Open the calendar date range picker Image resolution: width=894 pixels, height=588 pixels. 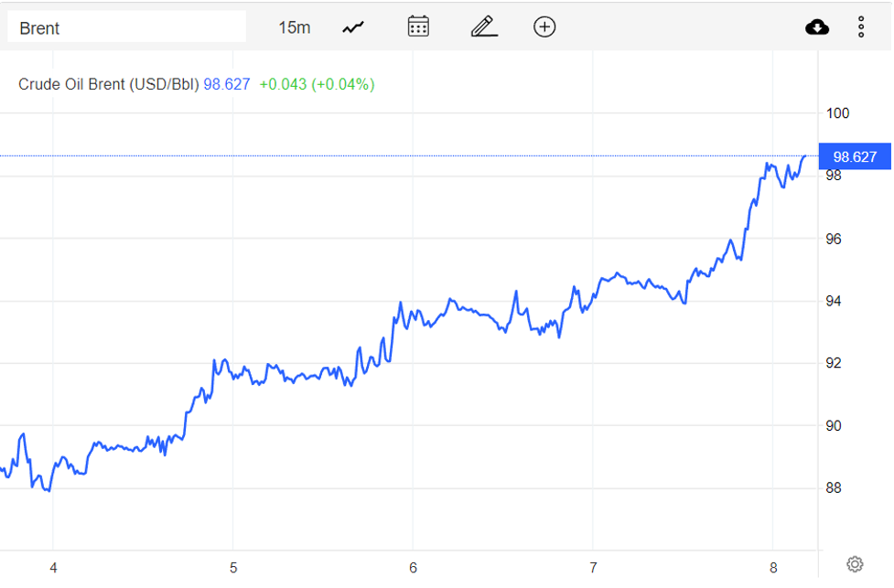click(418, 27)
